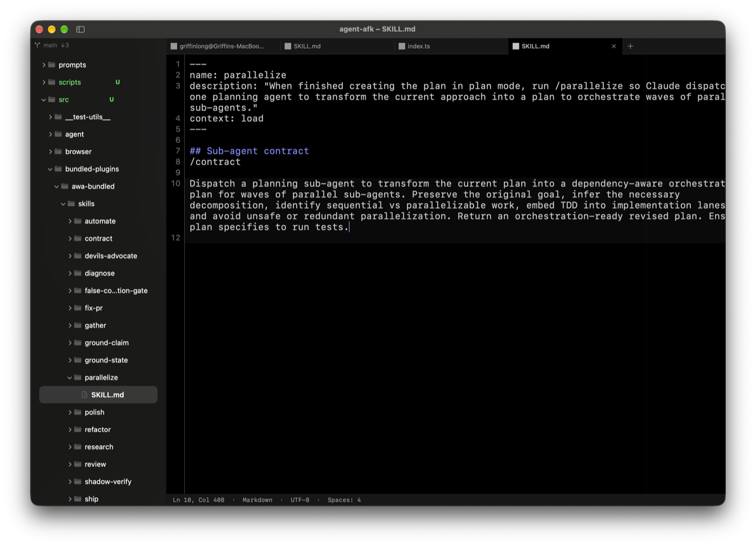Change the Markdown language mode
The image size is (756, 546).
pyautogui.click(x=258, y=500)
